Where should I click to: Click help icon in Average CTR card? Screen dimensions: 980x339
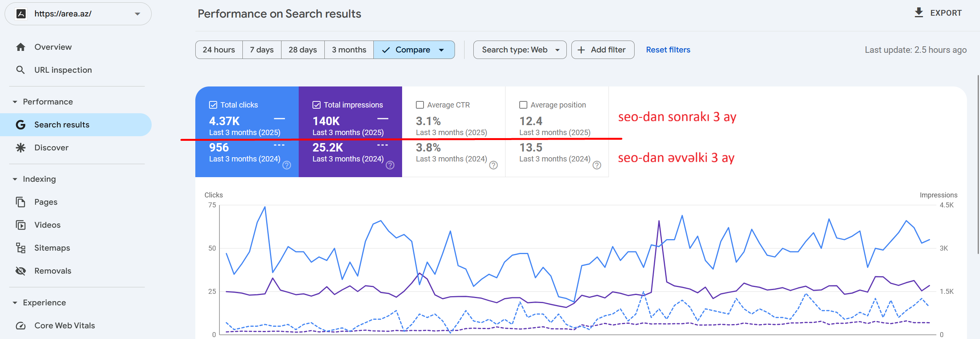(x=493, y=165)
